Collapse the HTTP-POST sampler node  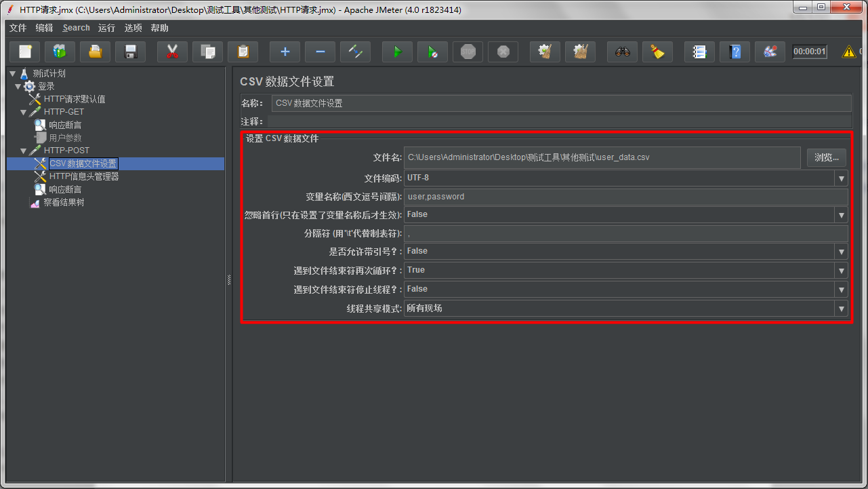24,151
